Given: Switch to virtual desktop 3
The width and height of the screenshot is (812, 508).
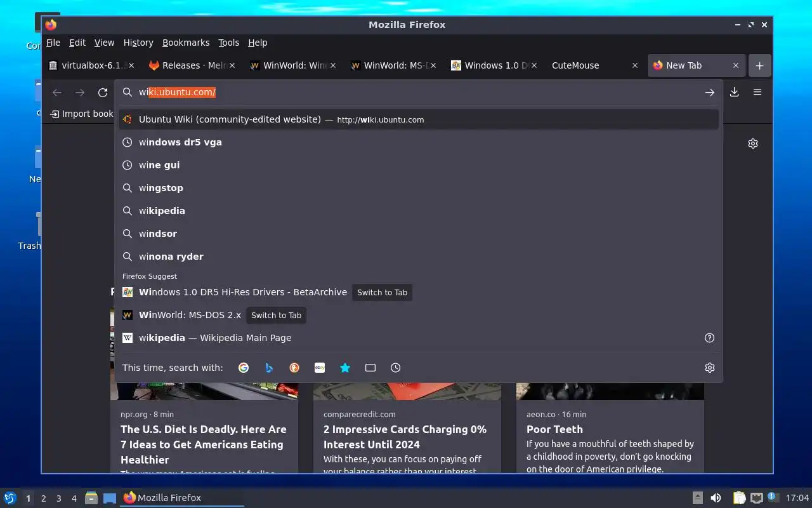Looking at the screenshot, I should click(58, 498).
